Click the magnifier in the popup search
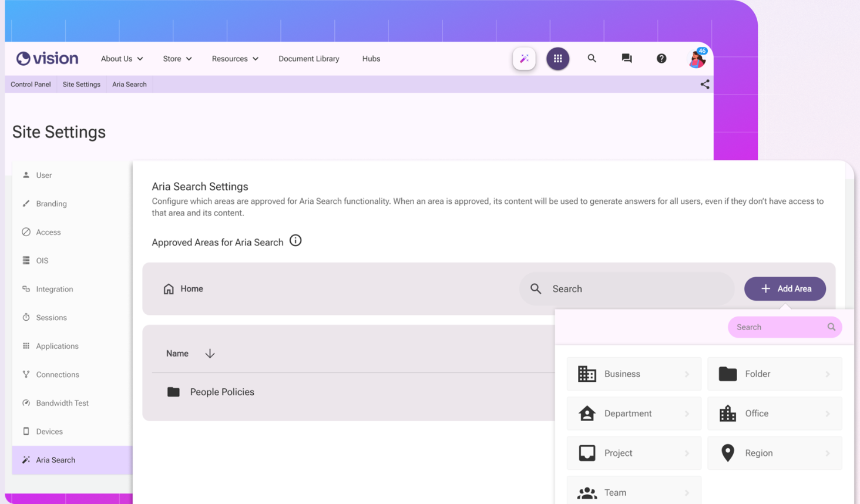The image size is (860, 504). (831, 327)
